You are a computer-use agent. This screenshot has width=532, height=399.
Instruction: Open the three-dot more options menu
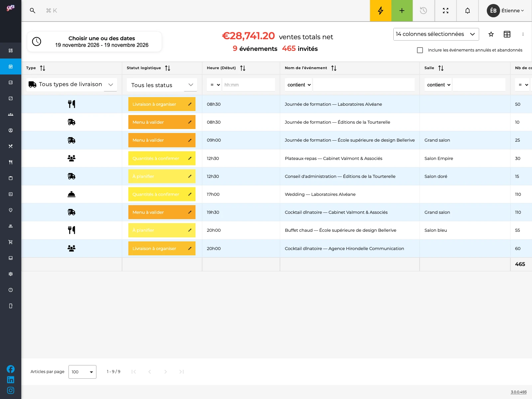pyautogui.click(x=523, y=34)
